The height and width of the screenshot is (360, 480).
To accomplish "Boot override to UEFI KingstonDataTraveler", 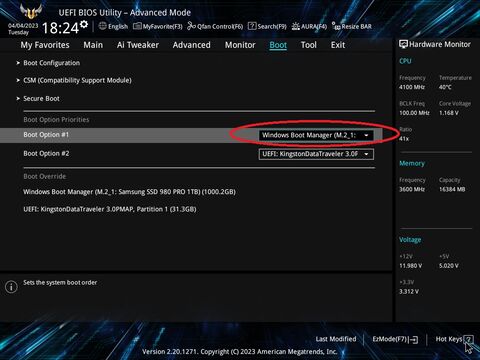I will [x=110, y=209].
